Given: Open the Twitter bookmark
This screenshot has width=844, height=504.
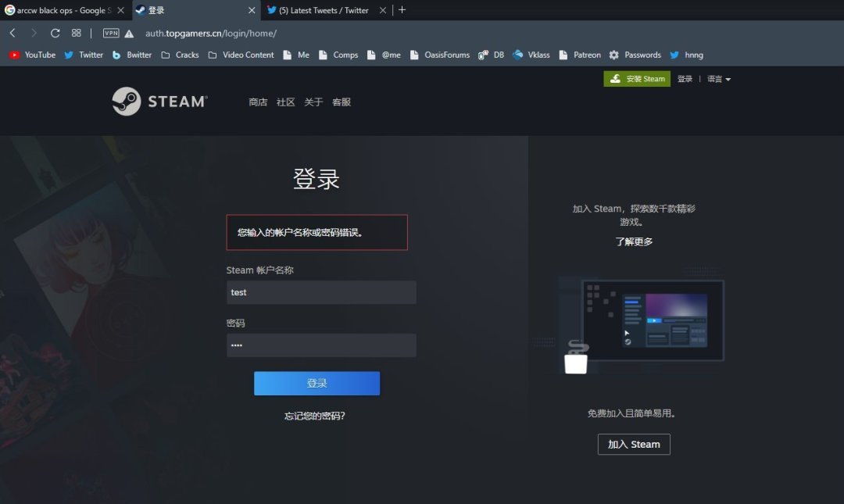Looking at the screenshot, I should 84,55.
